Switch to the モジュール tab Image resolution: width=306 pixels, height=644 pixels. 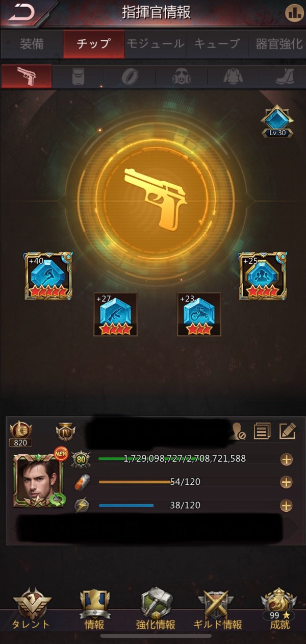(x=155, y=44)
